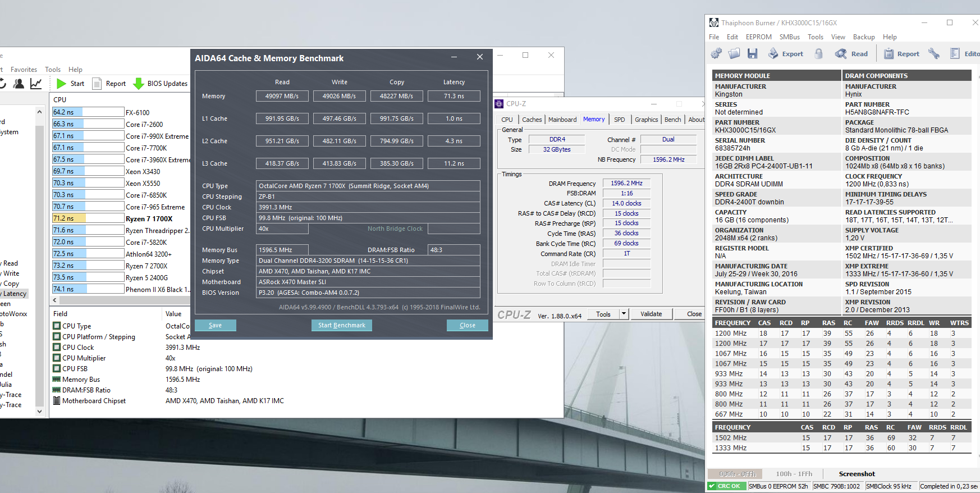Screen dimensions: 980x493
Task: Switch to the Mainboard tab in CPU-Z
Action: pos(562,120)
